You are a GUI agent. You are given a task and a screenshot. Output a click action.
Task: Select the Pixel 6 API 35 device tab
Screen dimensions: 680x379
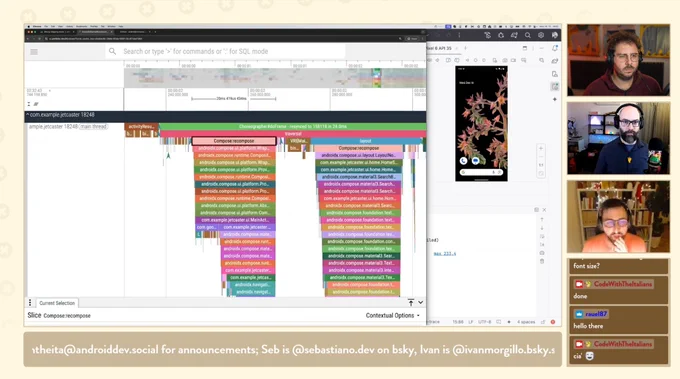click(x=440, y=48)
